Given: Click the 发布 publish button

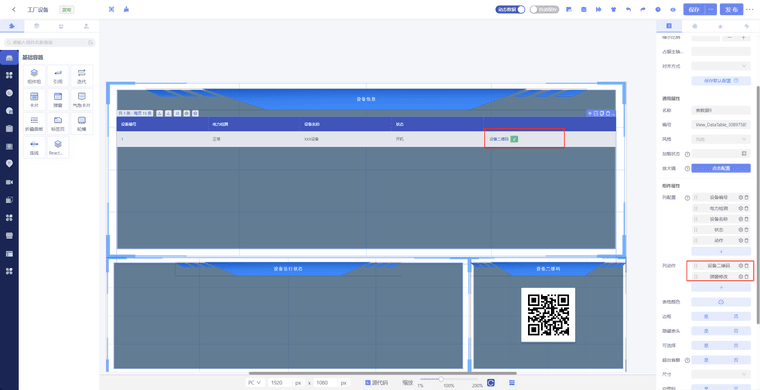Looking at the screenshot, I should [x=731, y=9].
